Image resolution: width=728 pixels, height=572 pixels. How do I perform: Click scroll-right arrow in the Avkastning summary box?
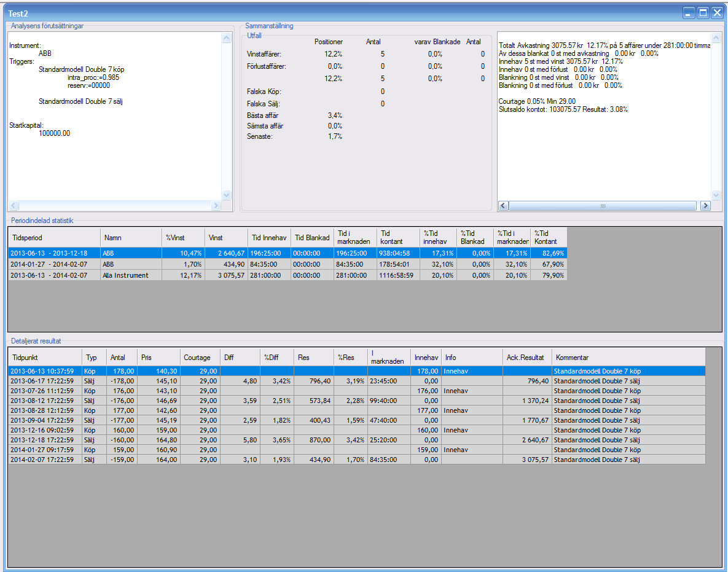[705, 206]
